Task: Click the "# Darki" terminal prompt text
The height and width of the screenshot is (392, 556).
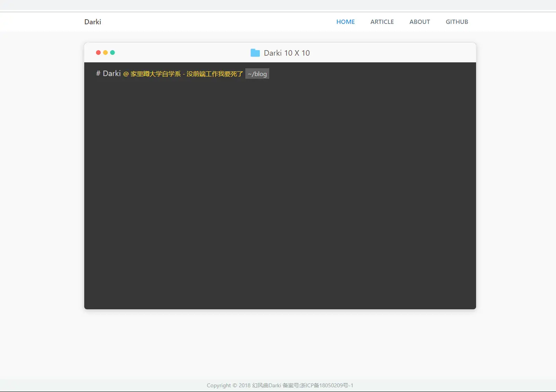Action: coord(109,73)
